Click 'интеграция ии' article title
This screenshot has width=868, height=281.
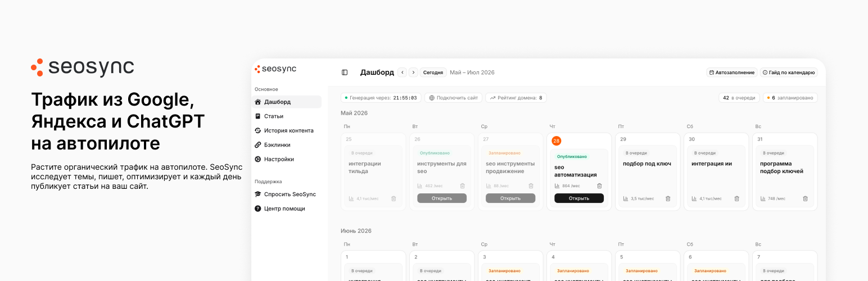pyautogui.click(x=712, y=164)
